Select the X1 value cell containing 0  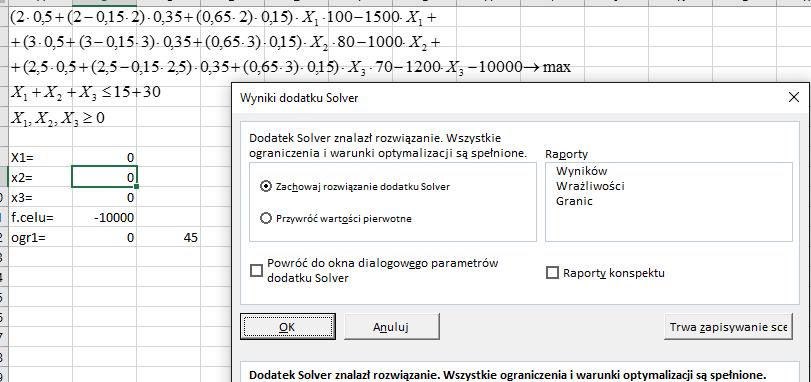pos(104,157)
